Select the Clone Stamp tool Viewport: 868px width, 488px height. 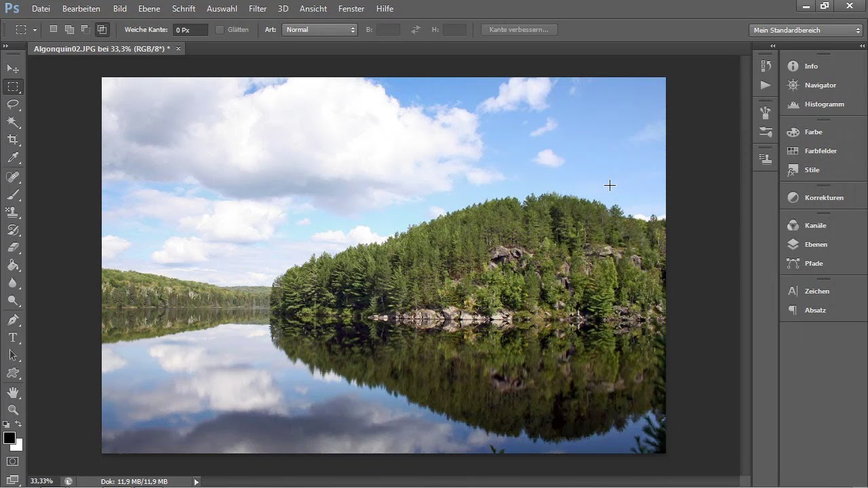tap(13, 212)
